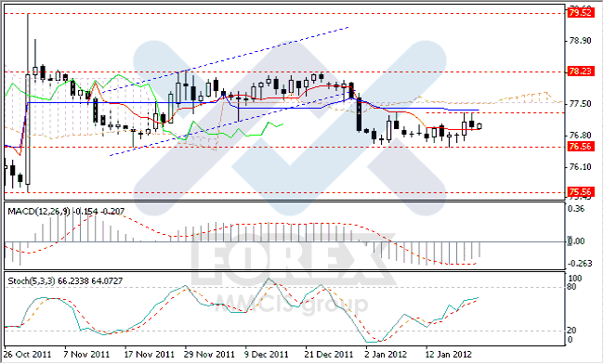Click the large black candle after 21 Dec

[359, 114]
